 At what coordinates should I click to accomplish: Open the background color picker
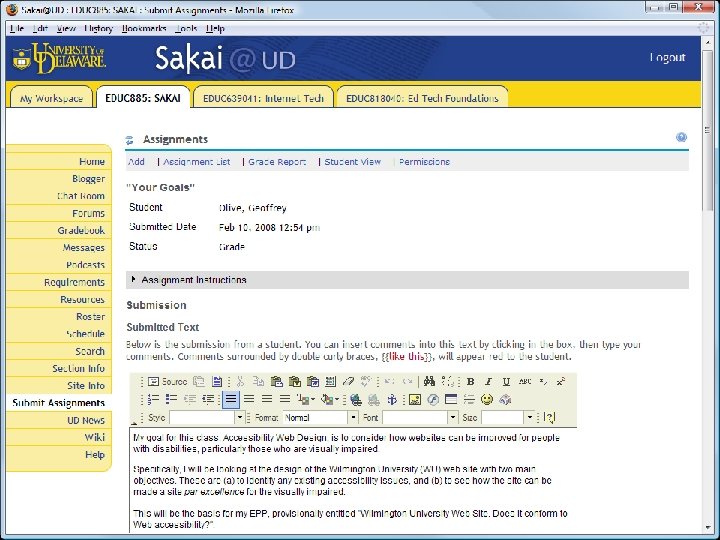click(x=329, y=399)
